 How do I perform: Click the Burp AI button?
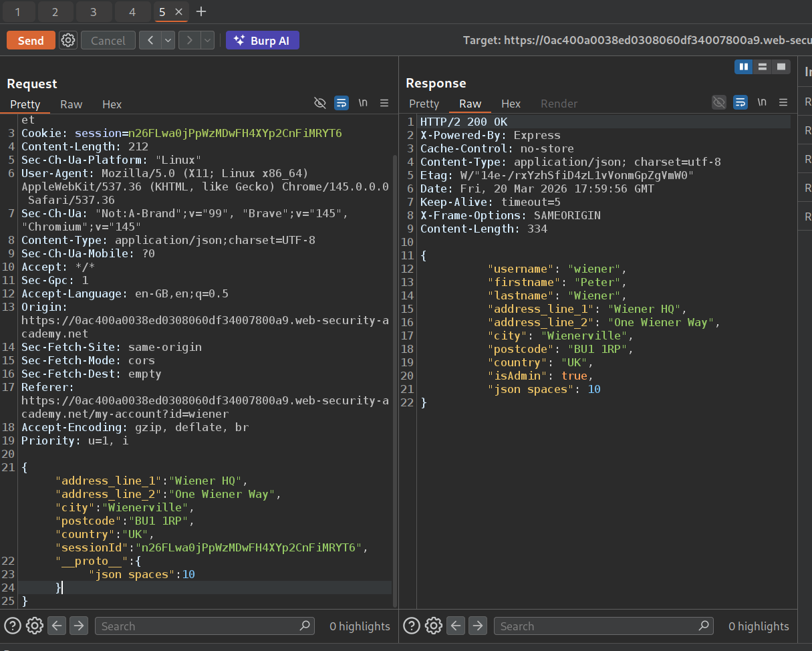click(x=262, y=40)
